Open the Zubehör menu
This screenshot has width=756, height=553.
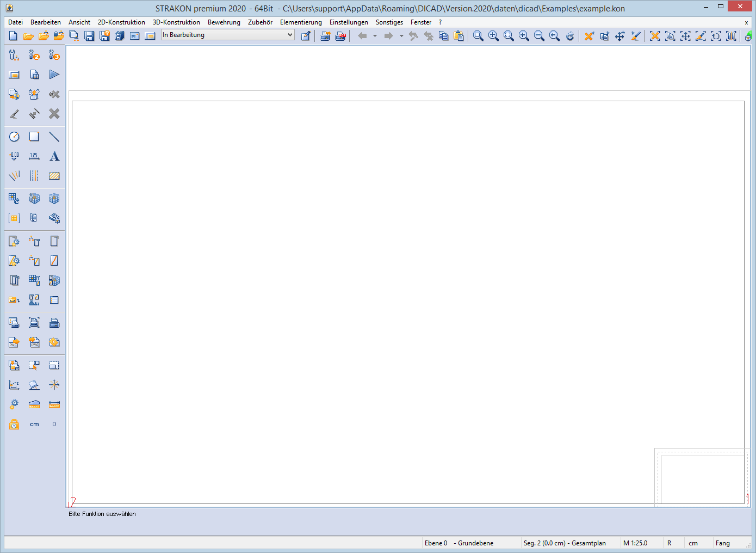pos(260,22)
